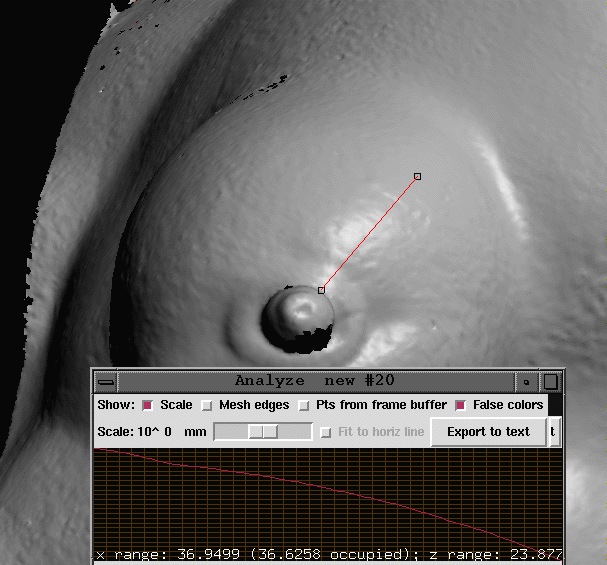Select the lower endpoint handle of red line
This screenshot has height=565, width=607.
321,290
